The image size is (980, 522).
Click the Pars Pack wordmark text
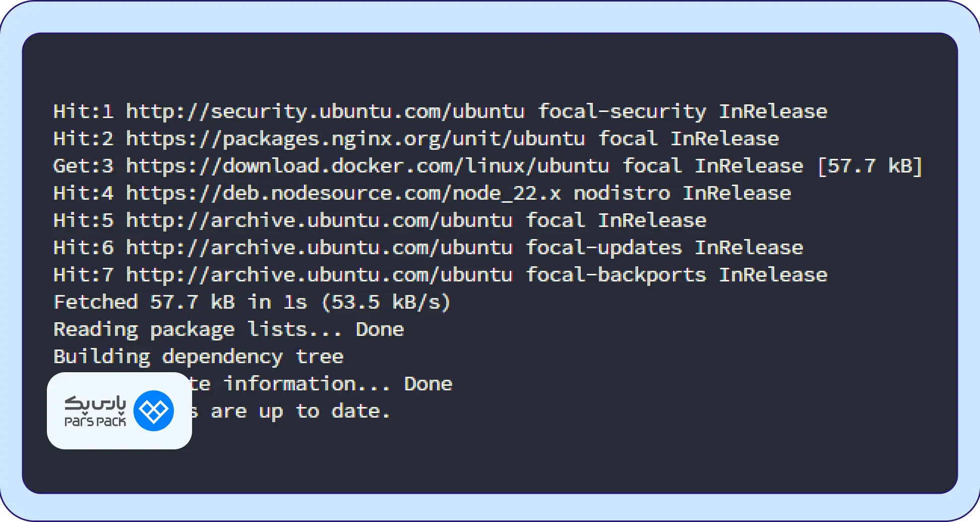(x=95, y=411)
